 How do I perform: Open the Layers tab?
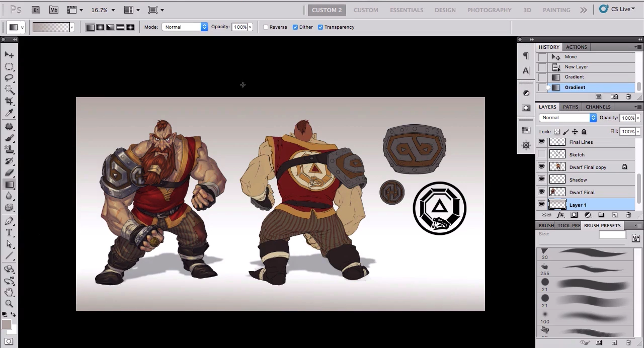[547, 107]
